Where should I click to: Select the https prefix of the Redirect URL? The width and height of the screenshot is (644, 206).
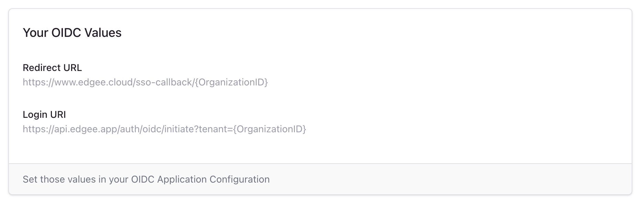(34, 82)
